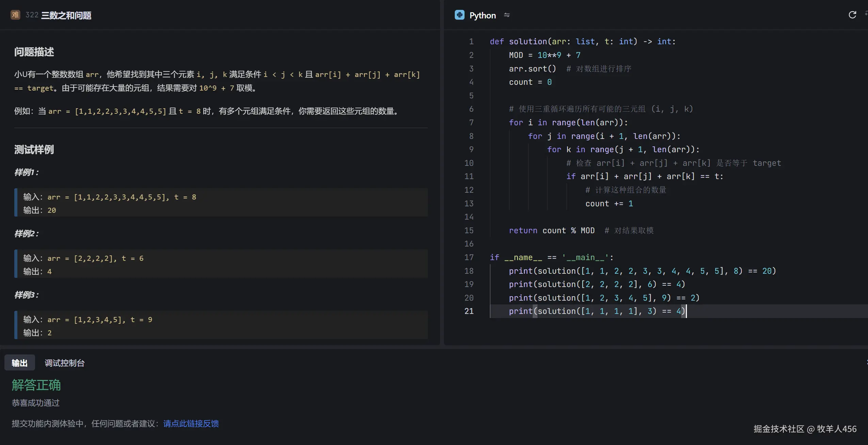Viewport: 868px width, 445px height.
Task: Click the 样例1 input/output sample block
Action: pyautogui.click(x=221, y=203)
